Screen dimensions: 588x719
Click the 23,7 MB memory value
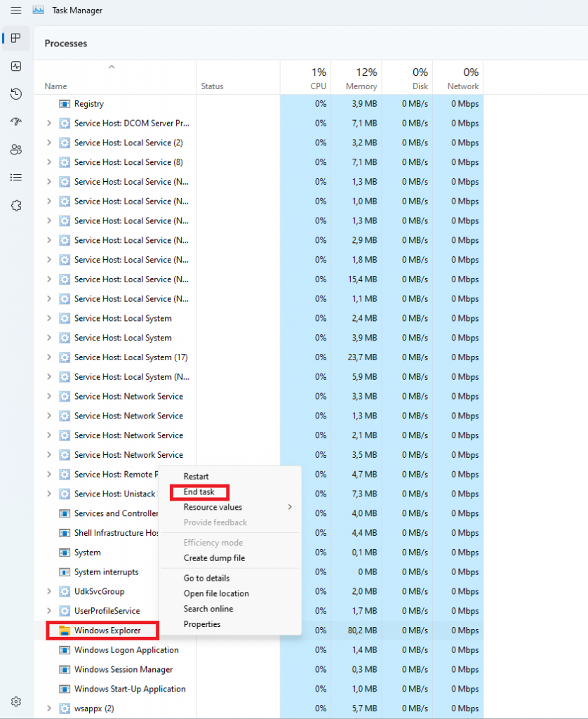pyautogui.click(x=362, y=357)
